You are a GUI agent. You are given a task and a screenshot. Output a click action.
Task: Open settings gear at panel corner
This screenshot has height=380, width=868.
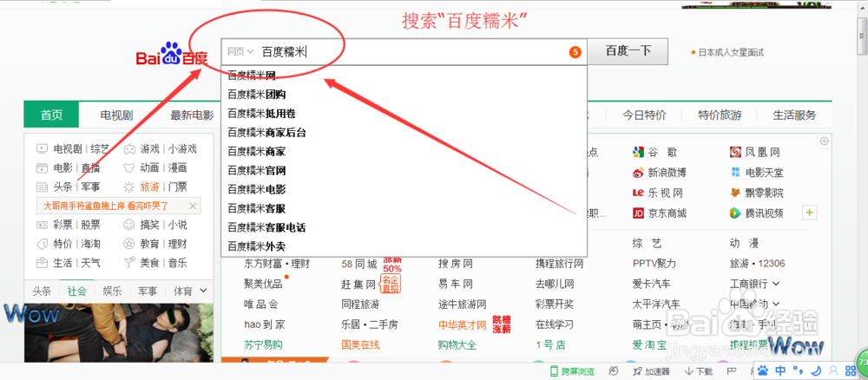pos(824,141)
